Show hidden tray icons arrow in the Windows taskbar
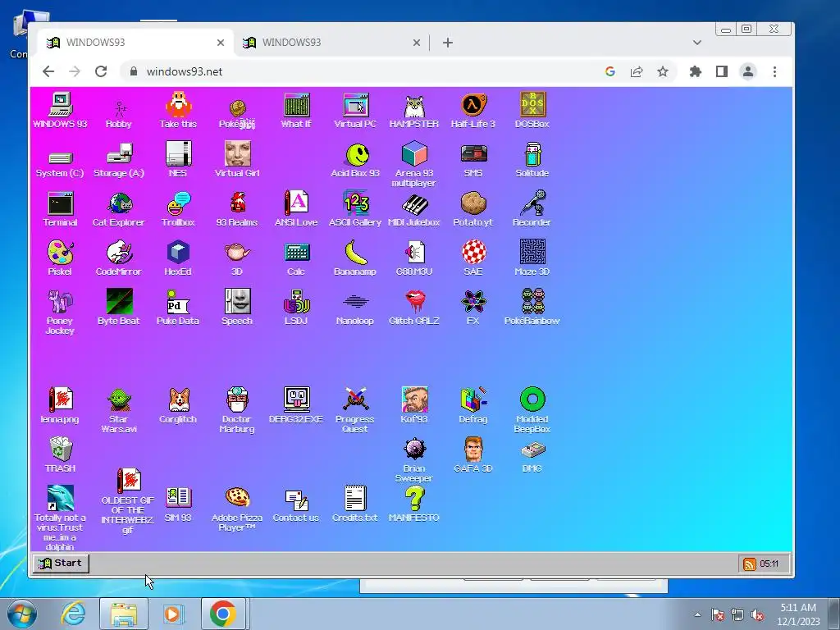 point(697,615)
